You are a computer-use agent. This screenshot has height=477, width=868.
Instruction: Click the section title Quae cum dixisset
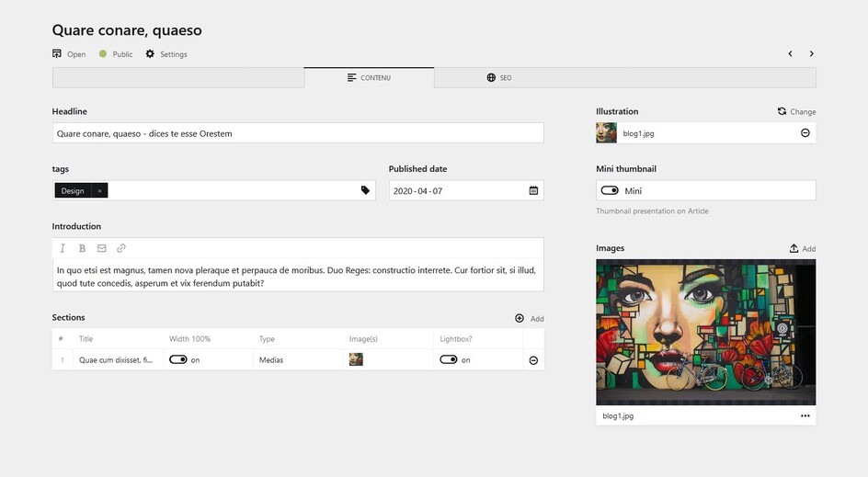116,359
